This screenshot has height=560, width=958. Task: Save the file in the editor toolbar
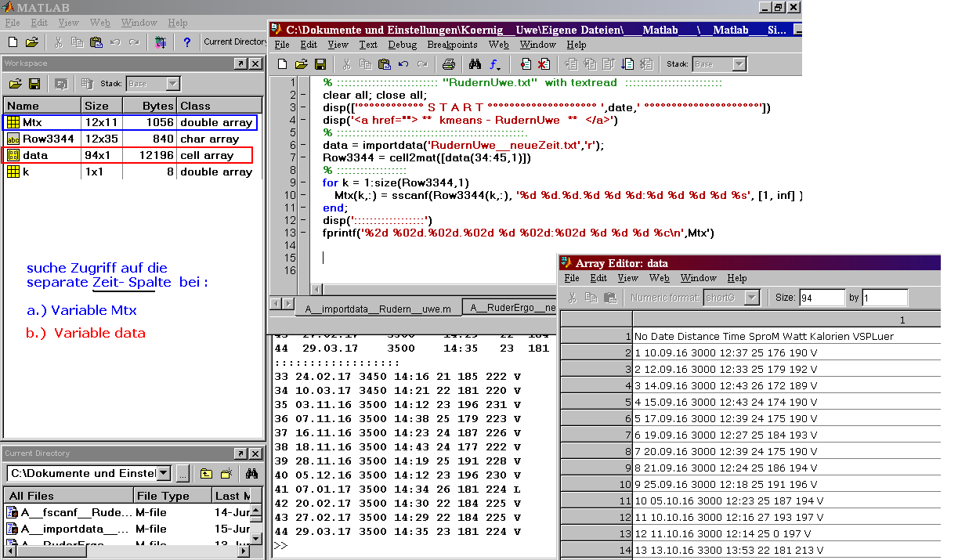pos(320,64)
